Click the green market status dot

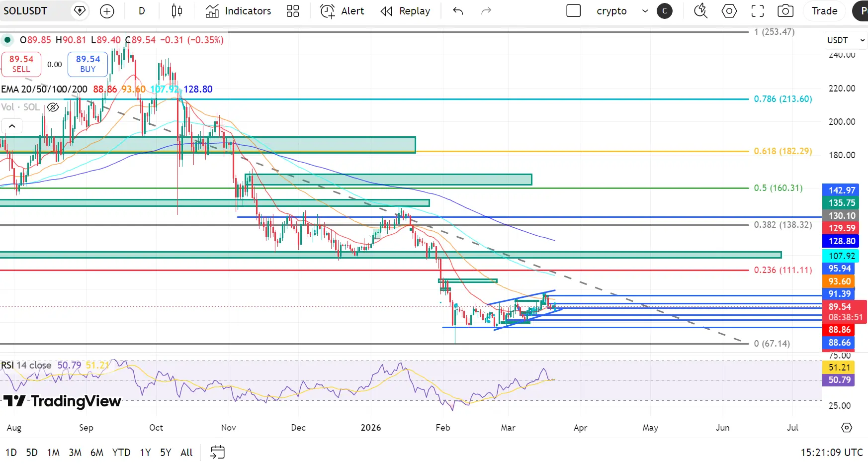tap(7, 40)
